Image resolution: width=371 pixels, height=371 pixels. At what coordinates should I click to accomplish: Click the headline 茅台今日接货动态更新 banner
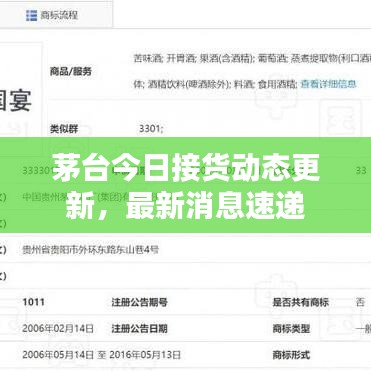click(x=185, y=185)
